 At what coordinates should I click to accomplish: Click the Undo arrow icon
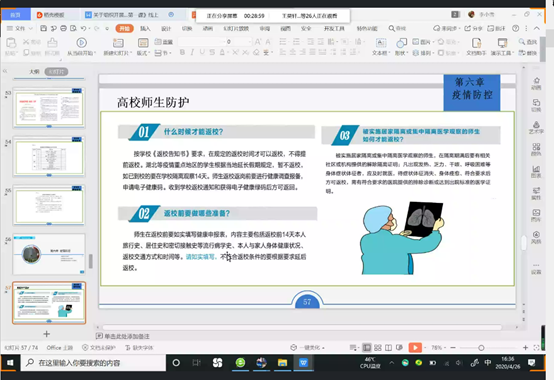click(x=83, y=28)
